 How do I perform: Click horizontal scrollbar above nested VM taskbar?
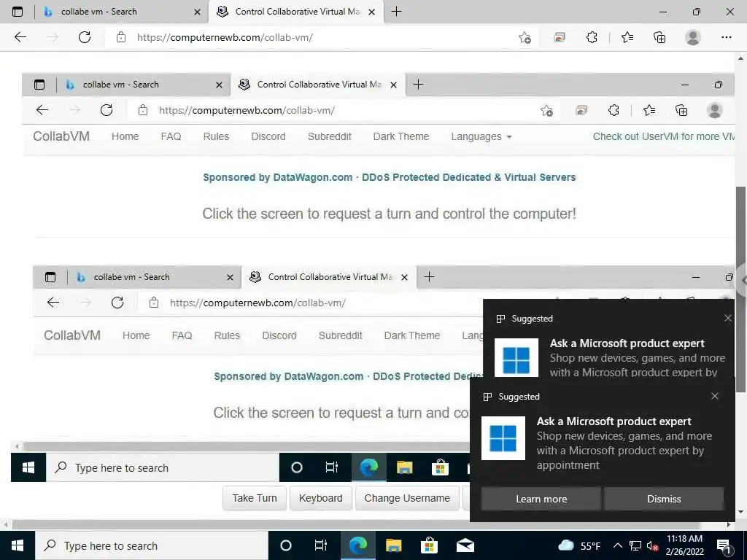click(245, 447)
